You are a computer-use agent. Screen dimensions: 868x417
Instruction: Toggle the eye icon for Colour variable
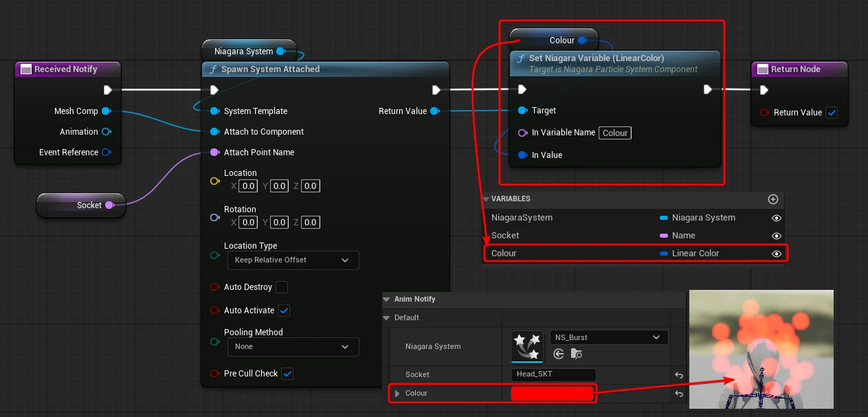coord(777,253)
